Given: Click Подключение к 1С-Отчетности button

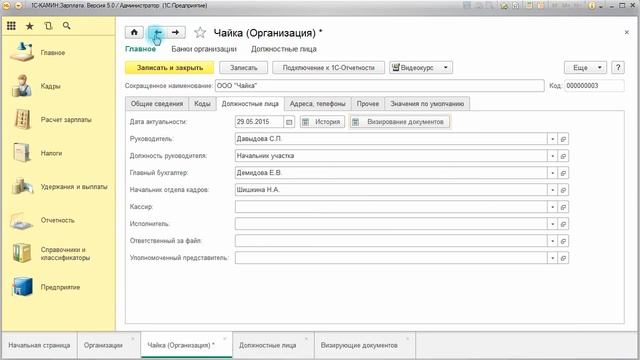Looking at the screenshot, I should pyautogui.click(x=328, y=68).
